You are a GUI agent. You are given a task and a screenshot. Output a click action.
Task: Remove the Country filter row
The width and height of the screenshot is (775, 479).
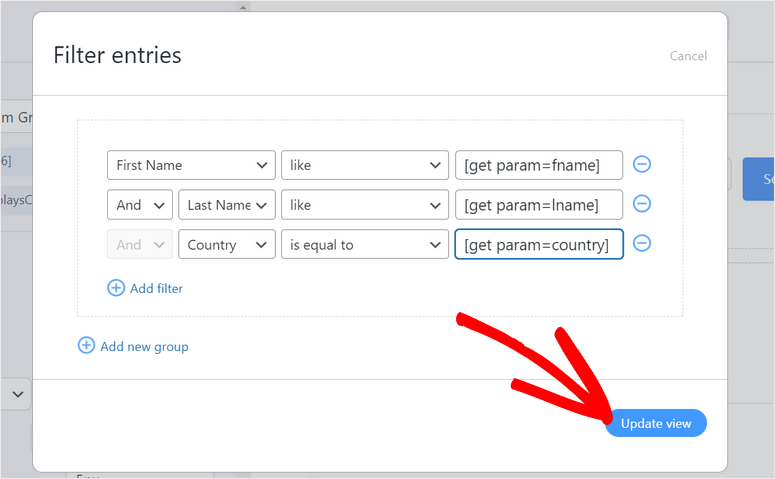coord(642,243)
